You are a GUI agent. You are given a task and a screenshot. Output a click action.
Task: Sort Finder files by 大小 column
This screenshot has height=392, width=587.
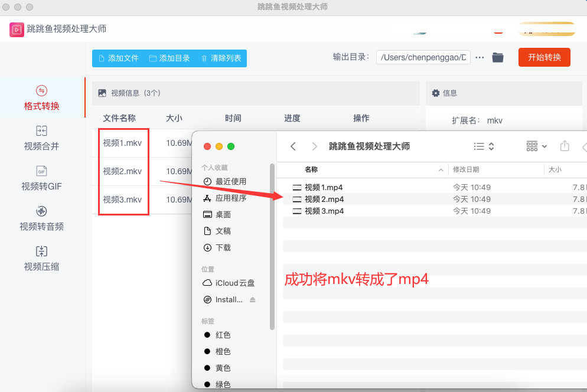pos(555,169)
